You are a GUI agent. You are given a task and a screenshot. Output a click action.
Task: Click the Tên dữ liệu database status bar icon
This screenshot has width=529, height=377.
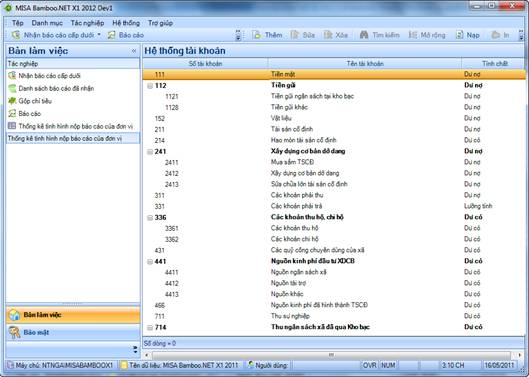pyautogui.click(x=124, y=365)
